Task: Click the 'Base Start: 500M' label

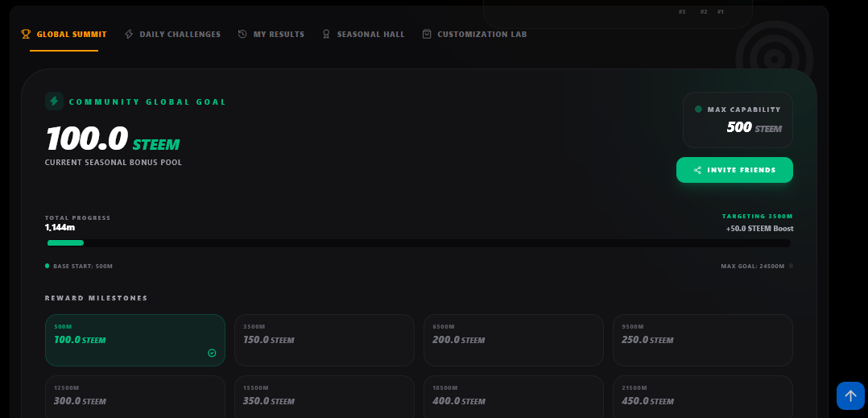Action: tap(83, 267)
